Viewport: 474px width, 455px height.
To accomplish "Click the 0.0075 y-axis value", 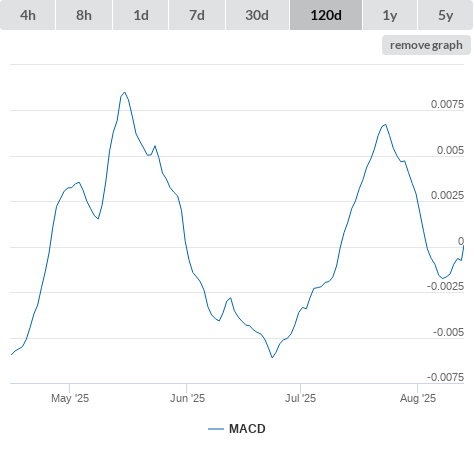I will tap(447, 104).
